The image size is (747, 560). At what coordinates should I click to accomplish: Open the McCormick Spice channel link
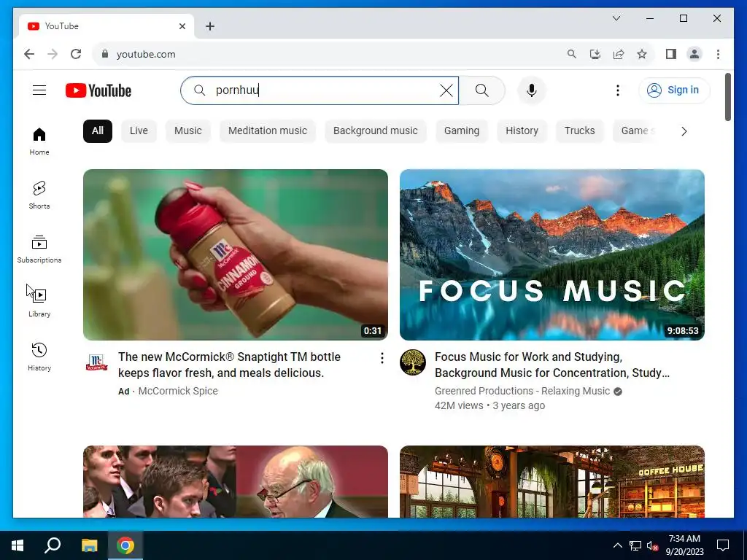click(x=178, y=391)
